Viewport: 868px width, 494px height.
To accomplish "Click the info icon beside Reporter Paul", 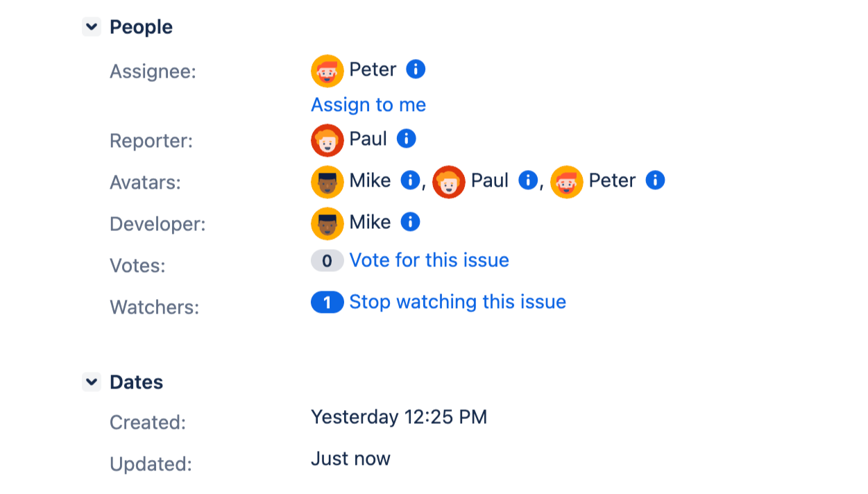I will (x=406, y=139).
